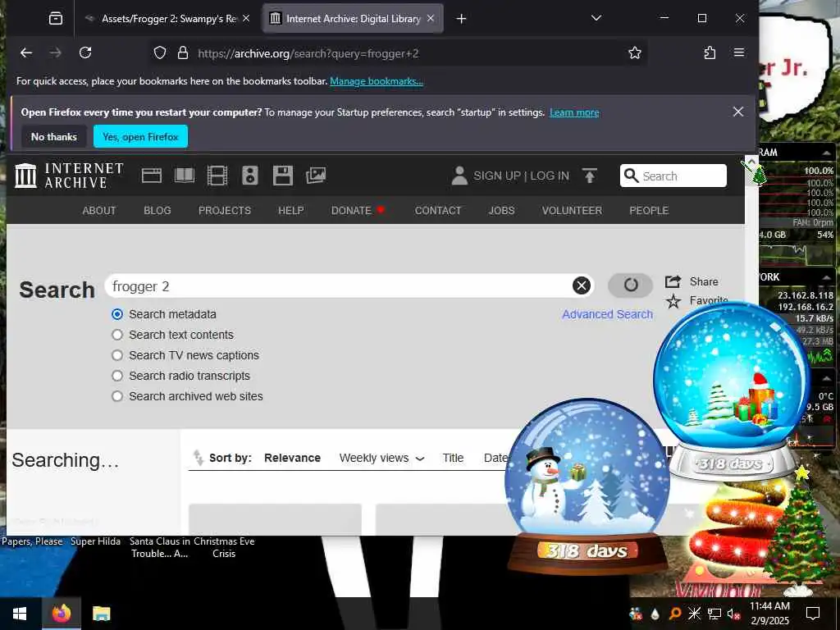Open the Learn more link
This screenshot has width=840, height=630.
pos(574,112)
